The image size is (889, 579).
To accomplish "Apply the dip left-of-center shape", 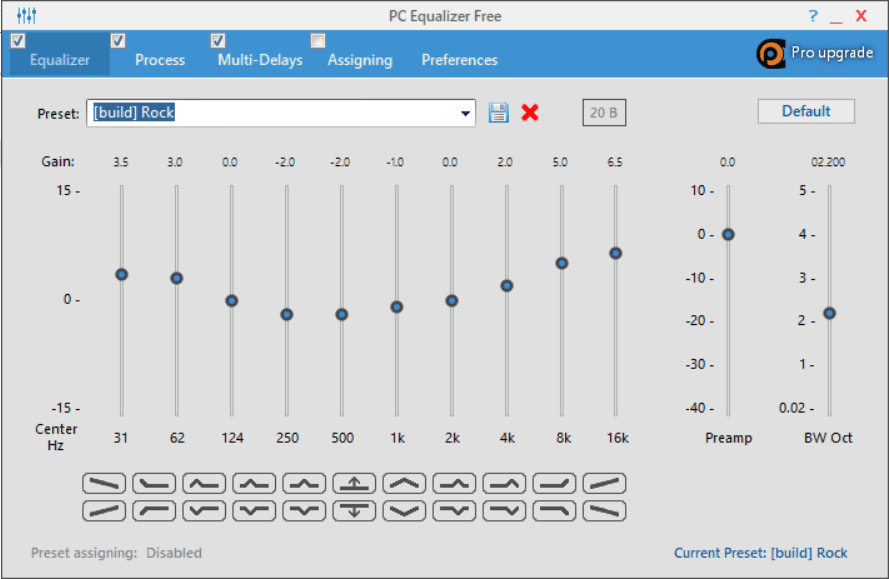I will click(x=254, y=511).
